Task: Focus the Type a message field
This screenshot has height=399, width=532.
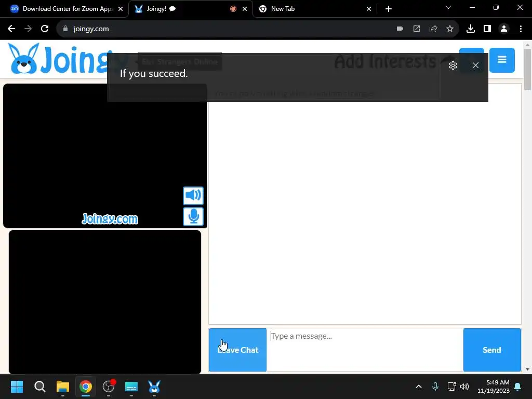Action: (365, 350)
